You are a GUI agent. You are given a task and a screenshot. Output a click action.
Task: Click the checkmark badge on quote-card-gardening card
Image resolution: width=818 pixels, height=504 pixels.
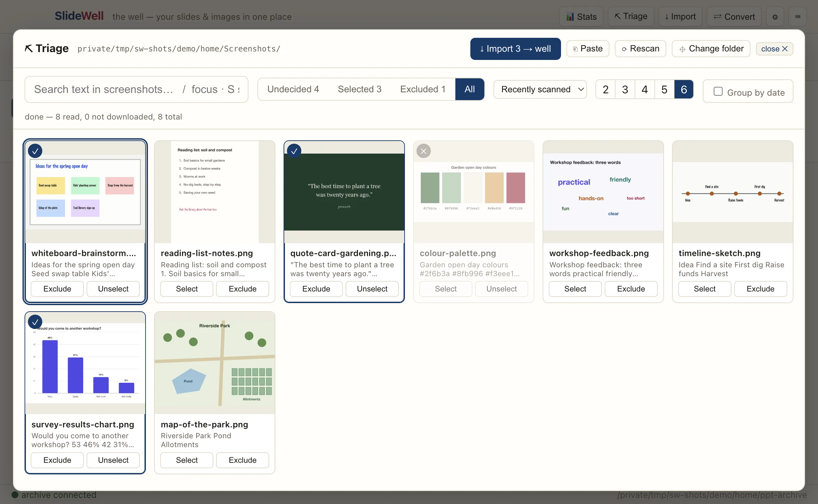294,151
